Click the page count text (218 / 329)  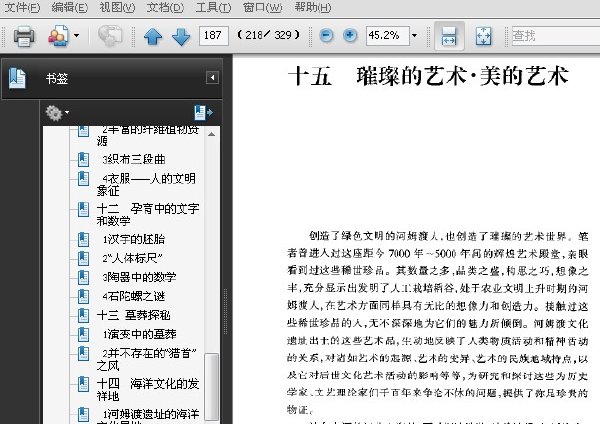[x=268, y=35]
